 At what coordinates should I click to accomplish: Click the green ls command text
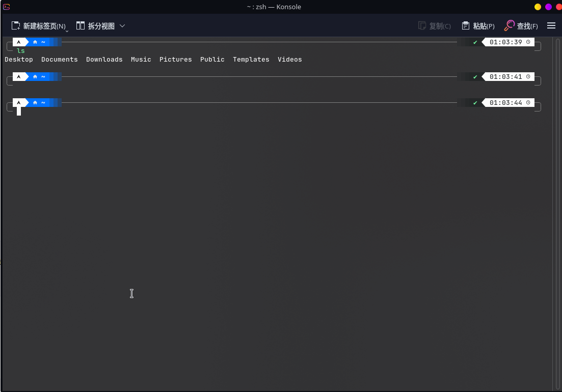click(x=21, y=50)
